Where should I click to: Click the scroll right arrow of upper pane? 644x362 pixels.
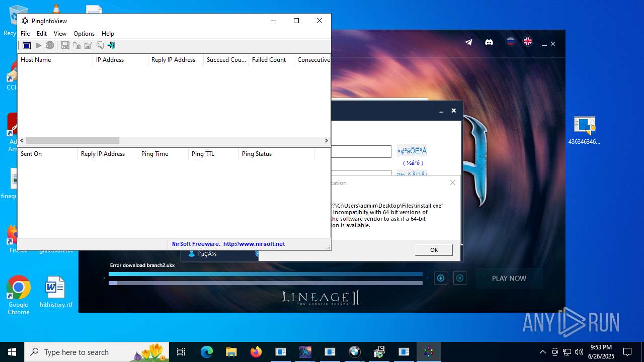point(326,141)
